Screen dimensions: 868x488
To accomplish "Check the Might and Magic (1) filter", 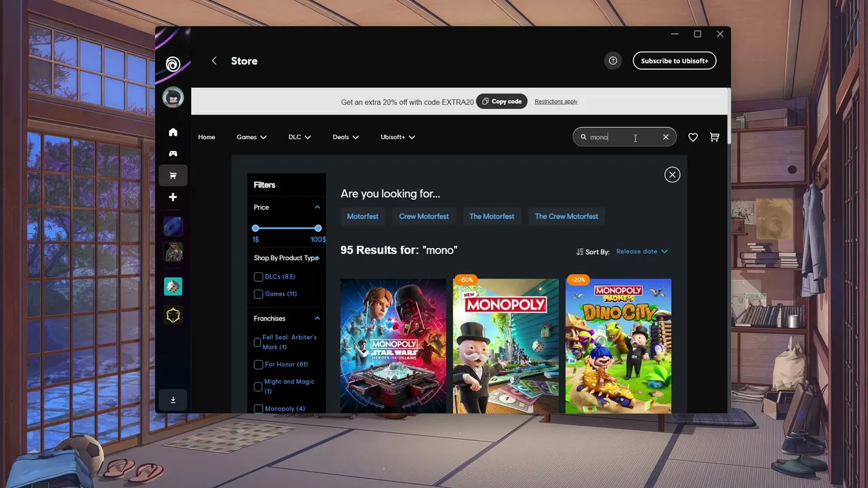I will click(x=258, y=386).
